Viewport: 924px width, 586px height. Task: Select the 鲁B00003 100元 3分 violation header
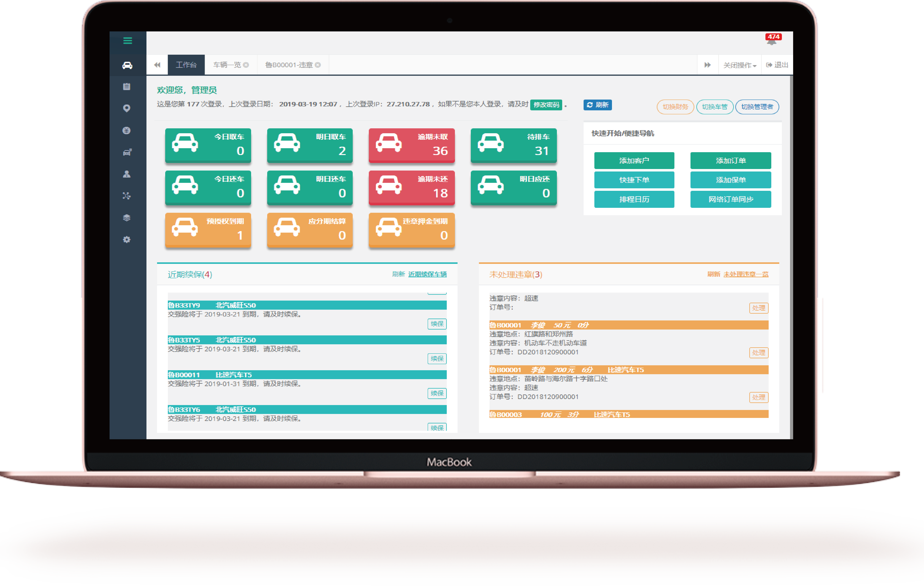point(629,415)
